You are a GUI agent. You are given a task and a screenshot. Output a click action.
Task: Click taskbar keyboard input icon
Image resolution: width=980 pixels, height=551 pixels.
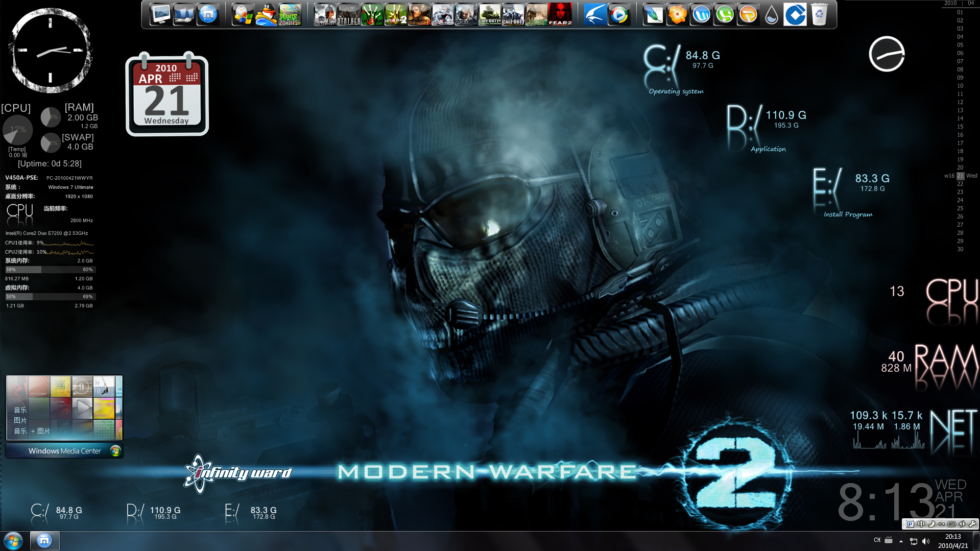click(889, 540)
